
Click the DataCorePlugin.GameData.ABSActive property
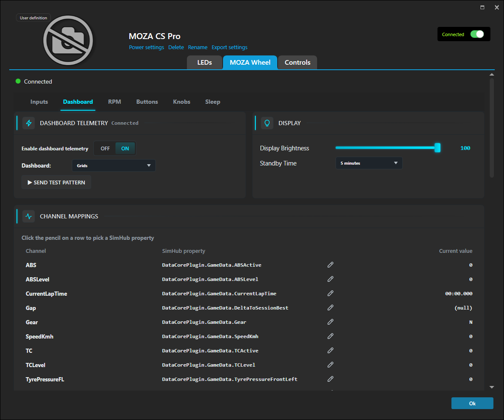[212, 265]
